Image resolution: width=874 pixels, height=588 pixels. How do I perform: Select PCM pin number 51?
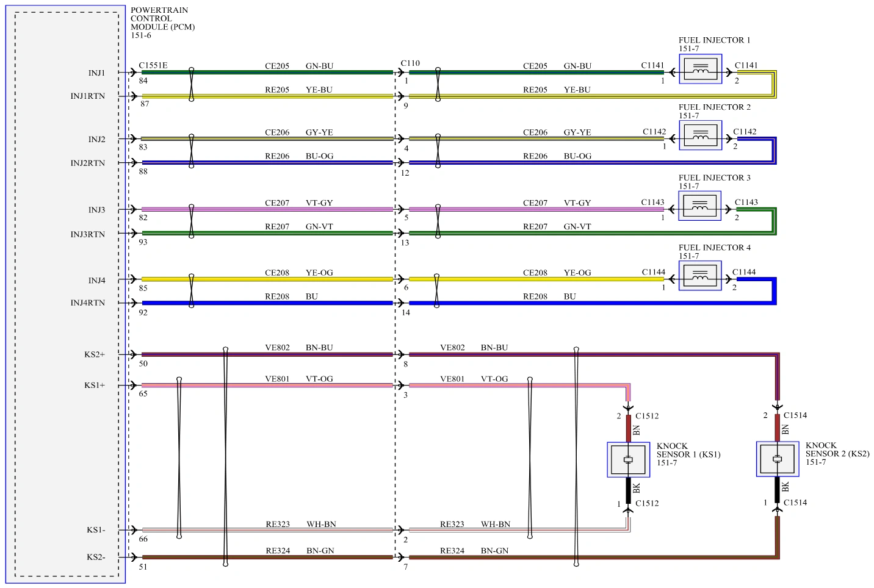click(x=143, y=567)
